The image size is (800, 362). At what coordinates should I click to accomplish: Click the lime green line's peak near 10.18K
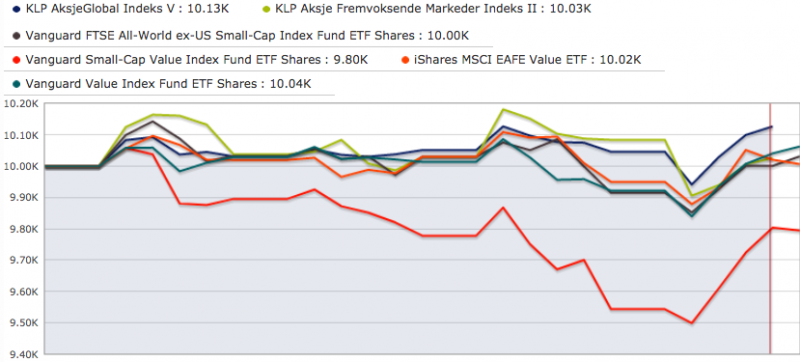(504, 109)
